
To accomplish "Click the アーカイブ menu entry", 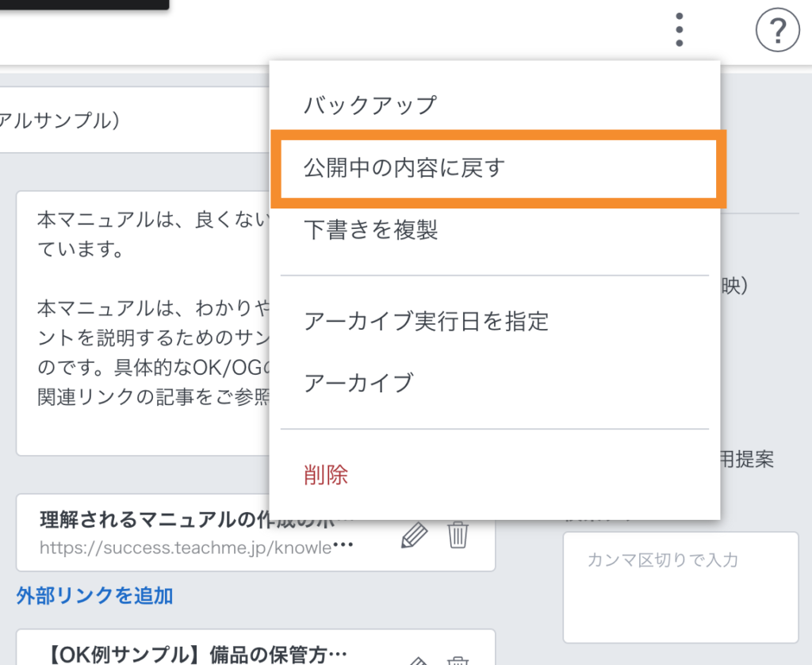I will pos(358,383).
